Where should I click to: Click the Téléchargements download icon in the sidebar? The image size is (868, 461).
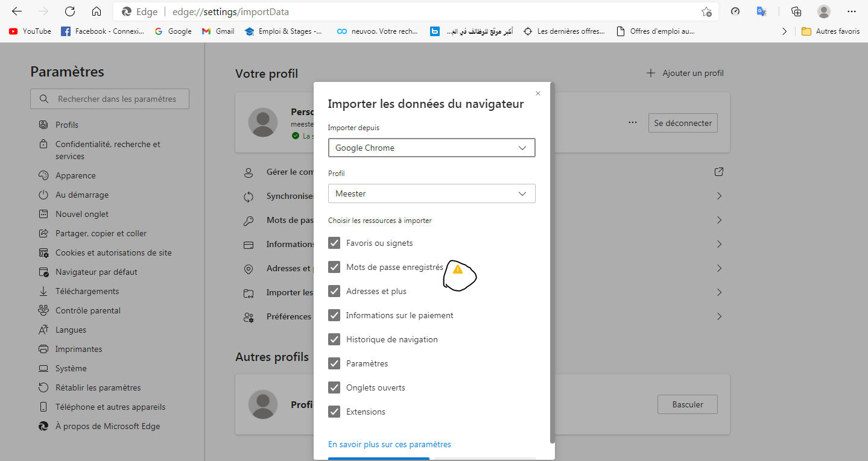43,291
